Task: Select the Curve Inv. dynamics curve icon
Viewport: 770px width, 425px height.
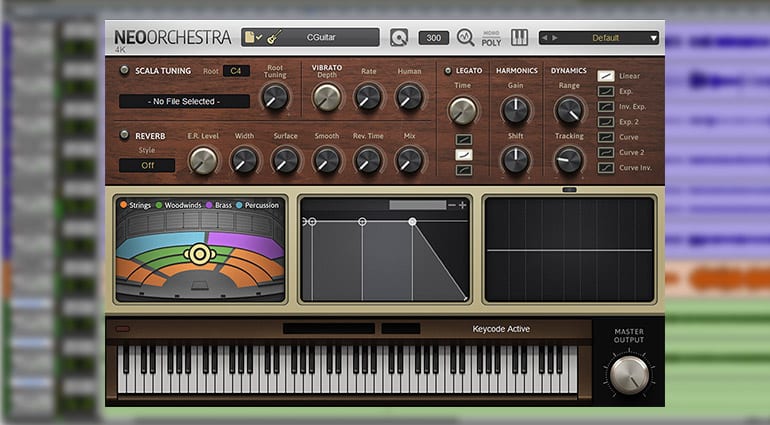Action: click(x=605, y=168)
